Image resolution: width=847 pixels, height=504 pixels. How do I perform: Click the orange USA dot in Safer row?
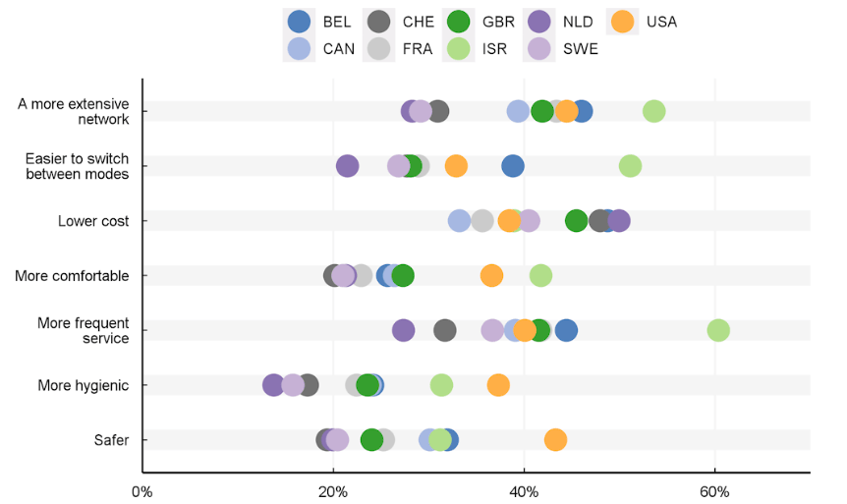click(555, 440)
